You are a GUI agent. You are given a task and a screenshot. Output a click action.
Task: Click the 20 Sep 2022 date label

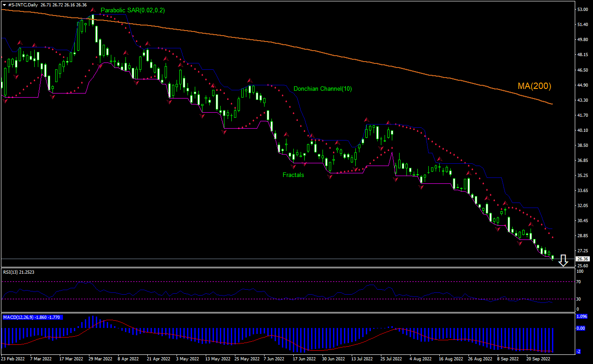point(539,359)
